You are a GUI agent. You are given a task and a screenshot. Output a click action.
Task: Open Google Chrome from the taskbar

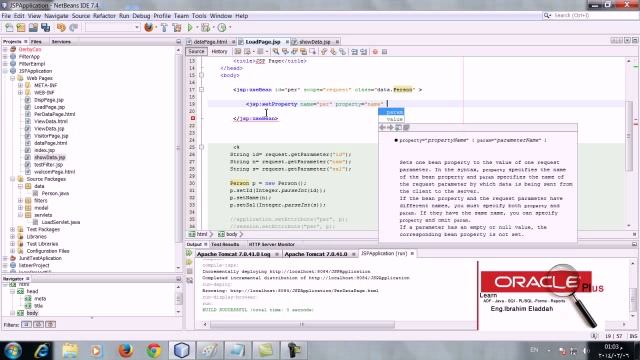pyautogui.click(x=153, y=350)
